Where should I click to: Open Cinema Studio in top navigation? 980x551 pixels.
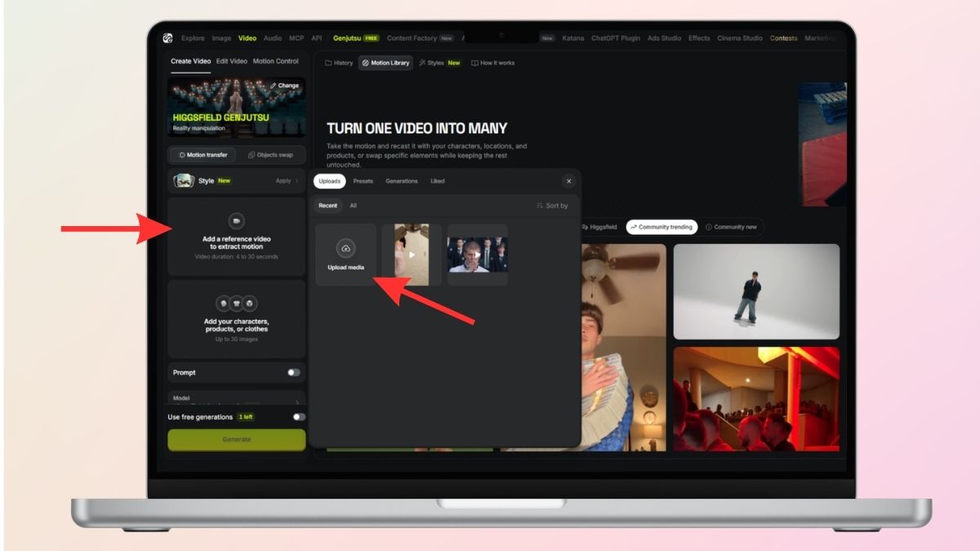point(740,38)
